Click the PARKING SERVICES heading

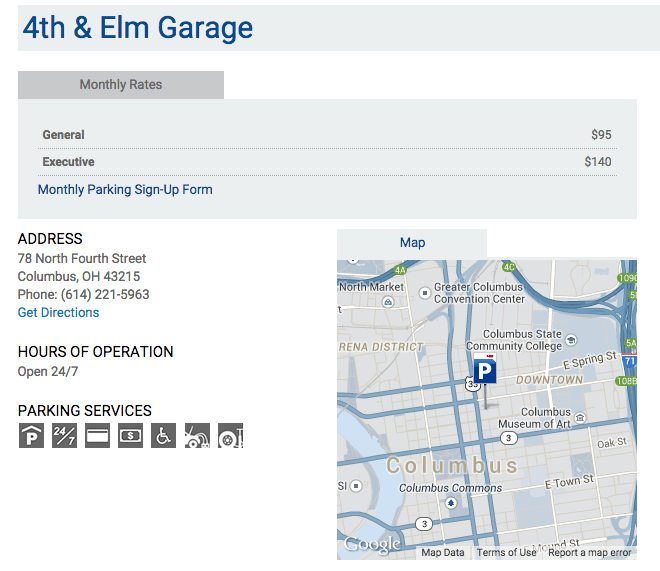pyautogui.click(x=85, y=411)
